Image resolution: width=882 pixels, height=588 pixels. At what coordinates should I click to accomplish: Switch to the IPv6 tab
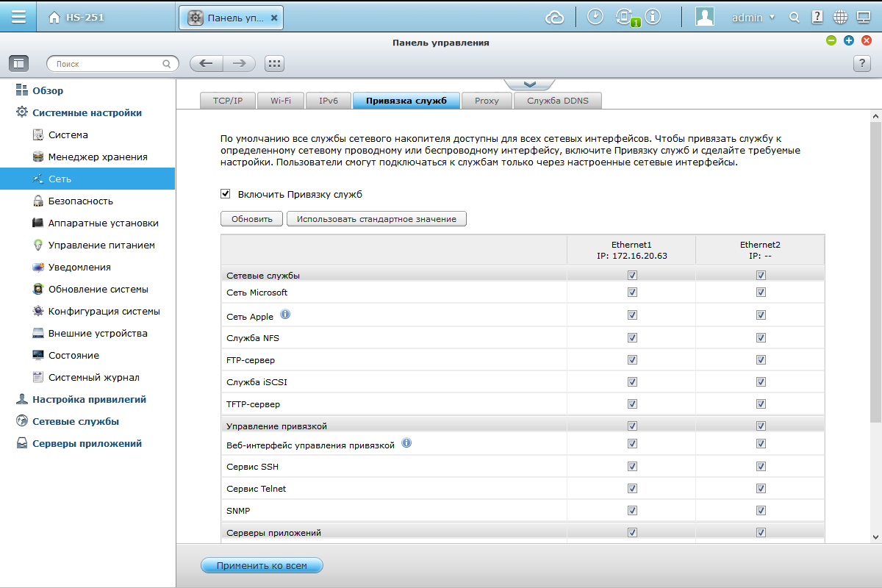click(x=329, y=101)
